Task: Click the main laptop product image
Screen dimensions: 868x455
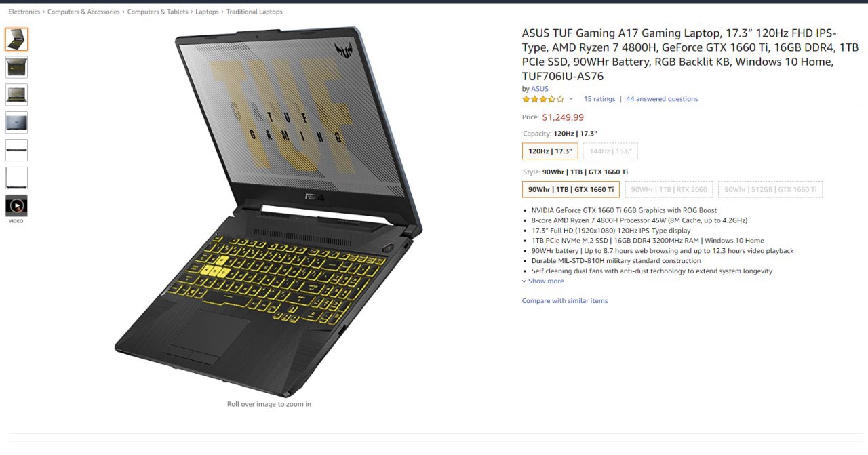Action: [x=269, y=212]
